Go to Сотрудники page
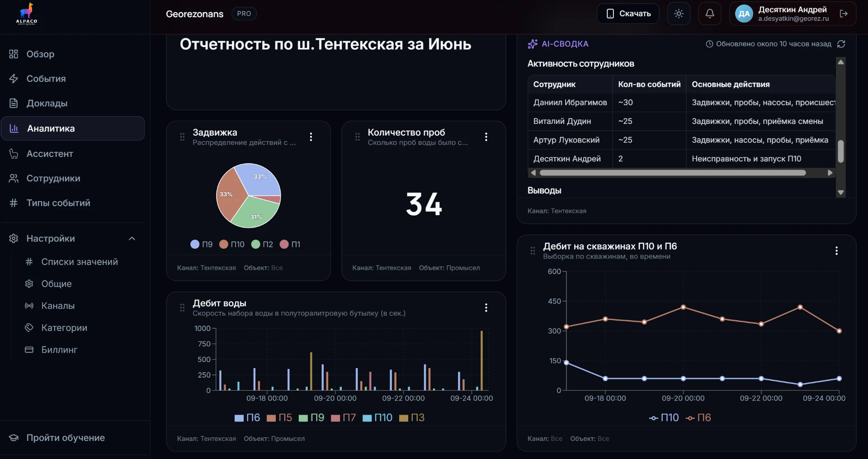This screenshot has width=868, height=459. tap(72, 179)
